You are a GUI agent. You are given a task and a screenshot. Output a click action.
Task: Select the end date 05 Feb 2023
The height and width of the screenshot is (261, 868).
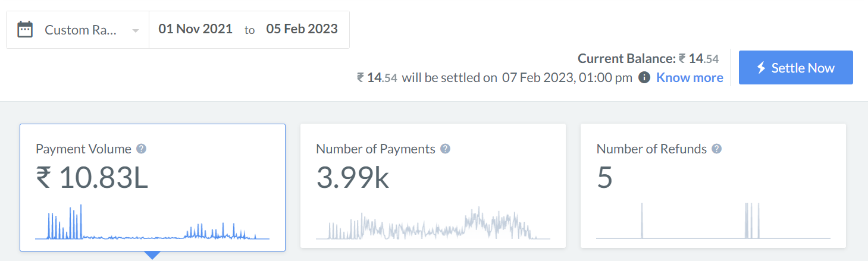click(302, 29)
